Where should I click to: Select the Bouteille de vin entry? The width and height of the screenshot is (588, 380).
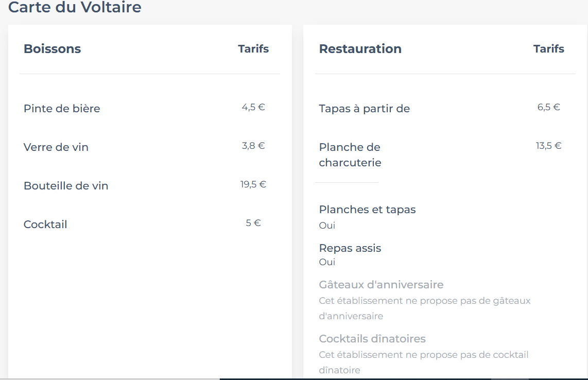tap(66, 186)
